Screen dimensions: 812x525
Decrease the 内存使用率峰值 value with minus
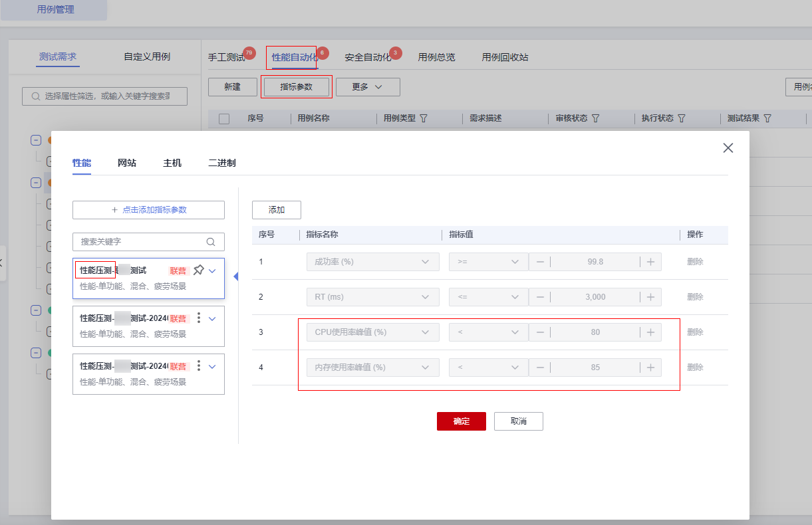click(540, 367)
